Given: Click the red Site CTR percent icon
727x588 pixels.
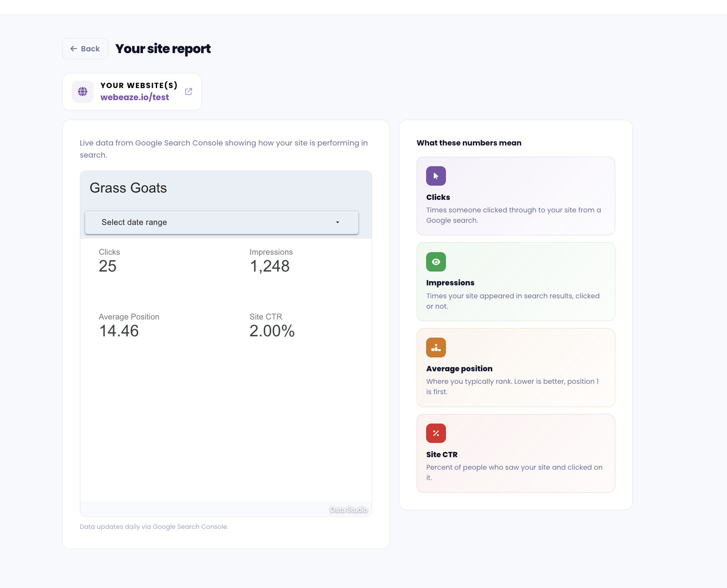Looking at the screenshot, I should 436,433.
